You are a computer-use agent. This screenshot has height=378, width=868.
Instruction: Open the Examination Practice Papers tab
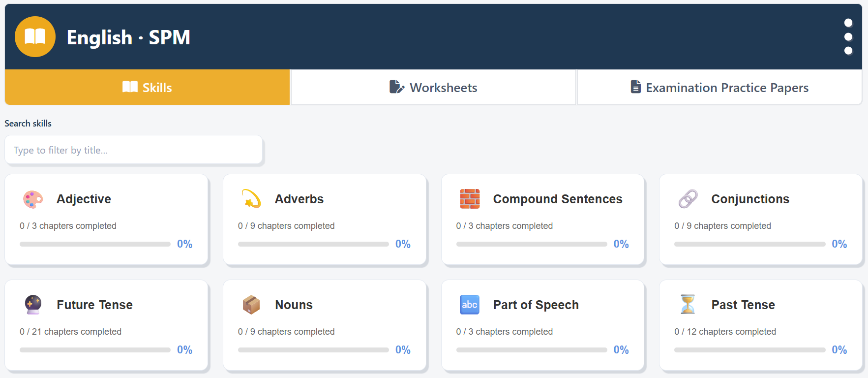(x=719, y=87)
